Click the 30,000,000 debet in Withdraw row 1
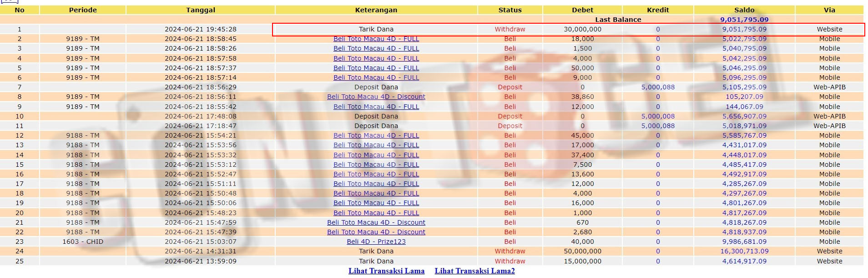 pyautogui.click(x=582, y=29)
